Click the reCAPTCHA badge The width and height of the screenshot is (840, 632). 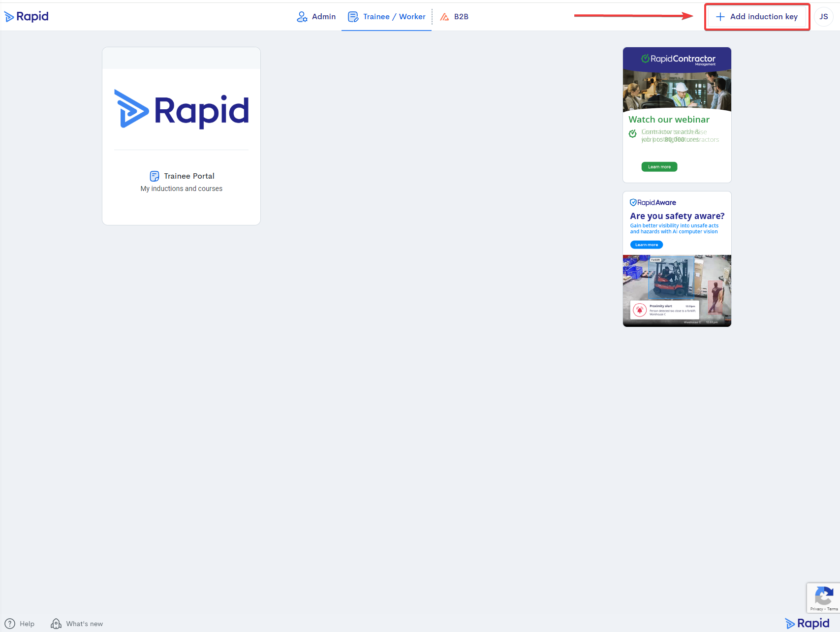pyautogui.click(x=823, y=598)
